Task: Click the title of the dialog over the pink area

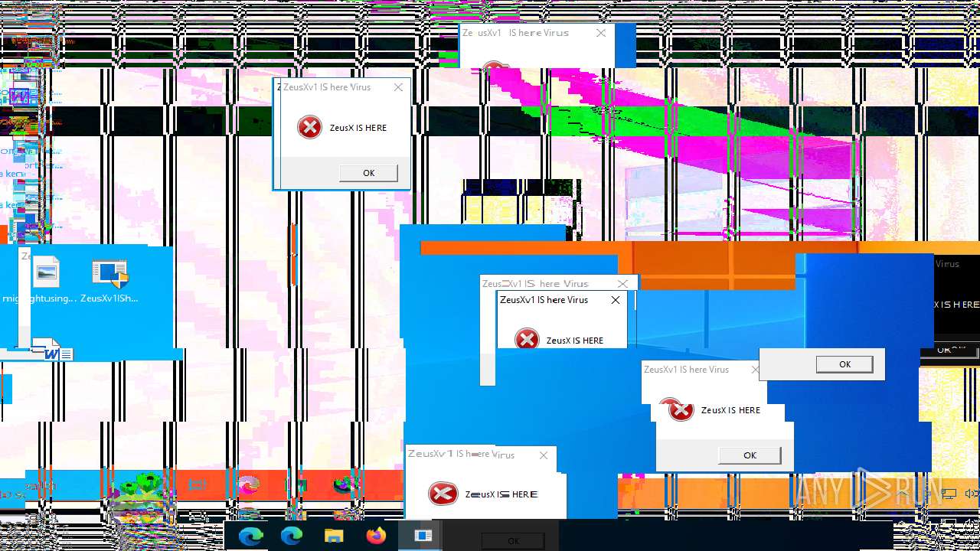Action: [x=327, y=87]
